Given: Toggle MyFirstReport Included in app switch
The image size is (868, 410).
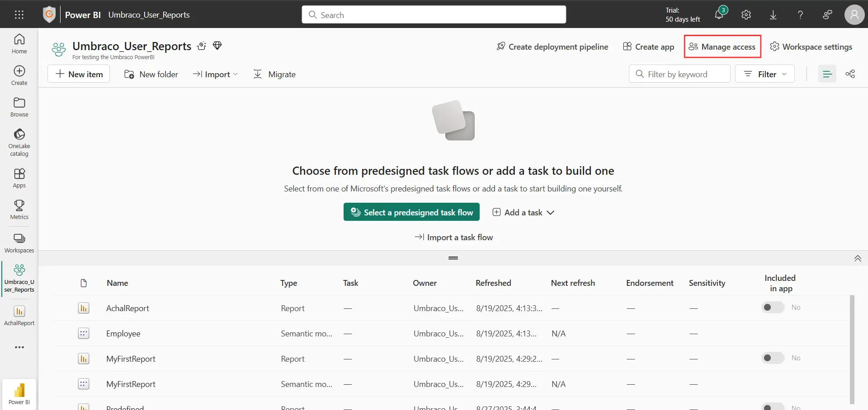Looking at the screenshot, I should click(773, 358).
